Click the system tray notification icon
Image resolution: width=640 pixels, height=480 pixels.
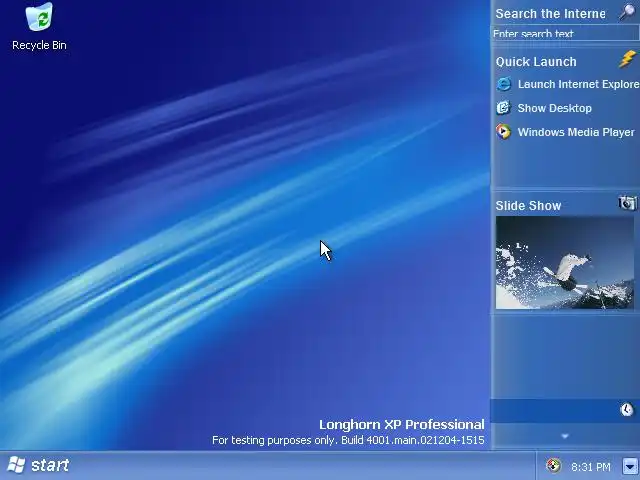[x=553, y=466]
